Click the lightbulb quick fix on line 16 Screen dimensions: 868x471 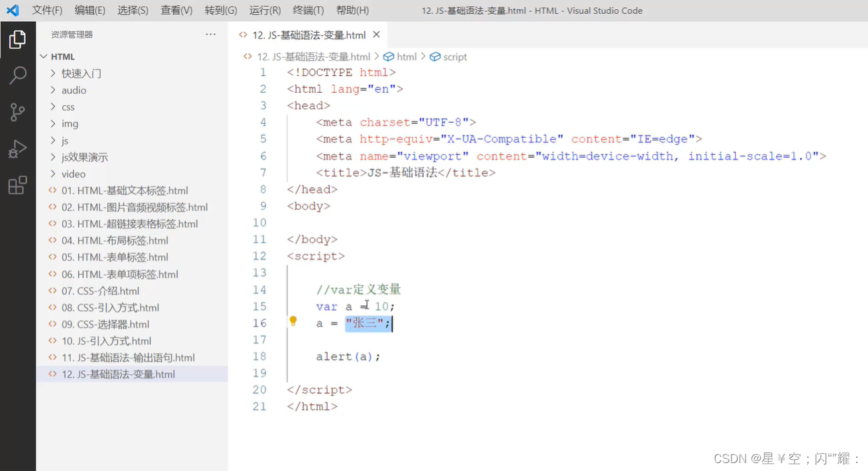[x=293, y=321]
